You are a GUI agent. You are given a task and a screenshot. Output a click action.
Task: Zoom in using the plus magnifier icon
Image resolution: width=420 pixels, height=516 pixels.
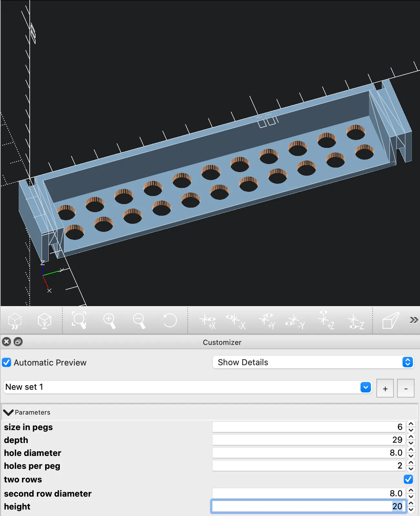pos(109,321)
